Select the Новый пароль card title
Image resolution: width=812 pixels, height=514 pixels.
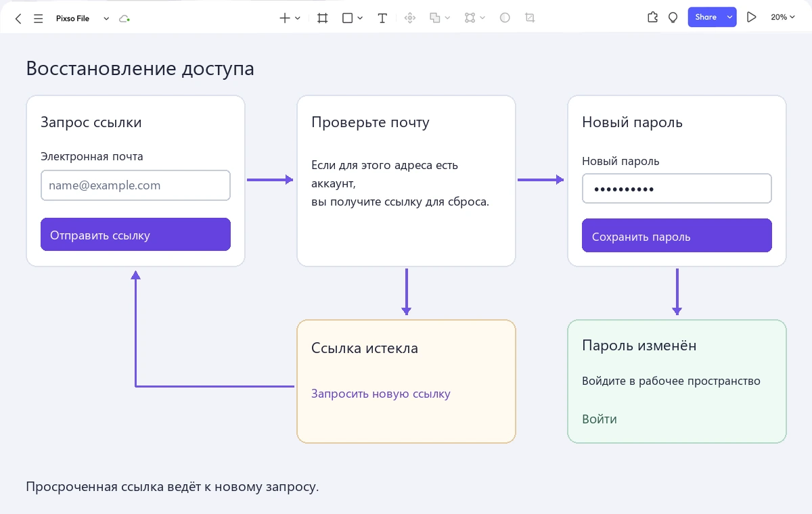click(632, 122)
